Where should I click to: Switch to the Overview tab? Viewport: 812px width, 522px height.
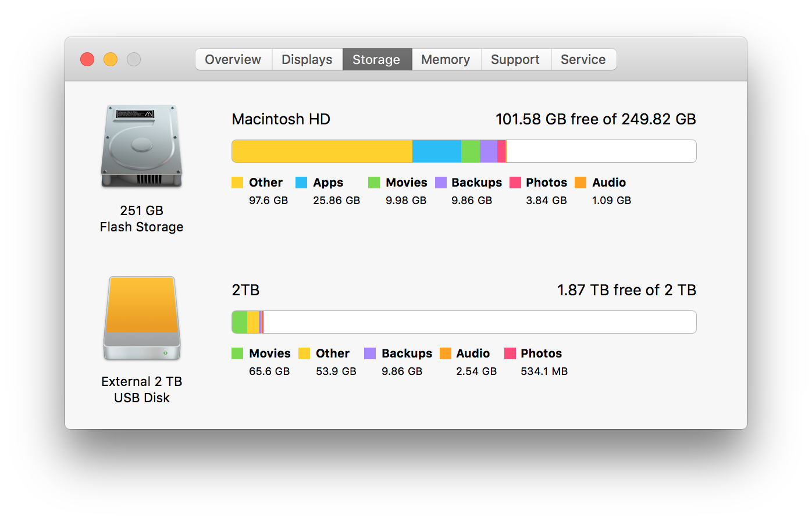tap(233, 59)
